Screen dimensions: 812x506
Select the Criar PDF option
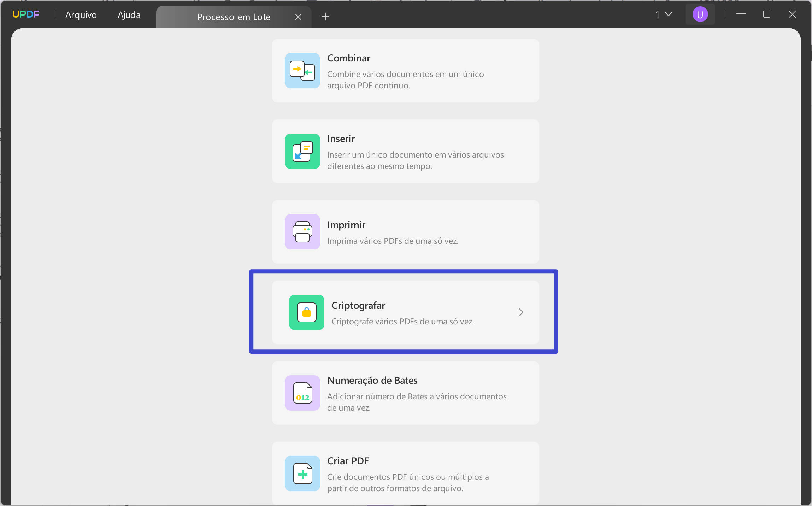[405, 473]
